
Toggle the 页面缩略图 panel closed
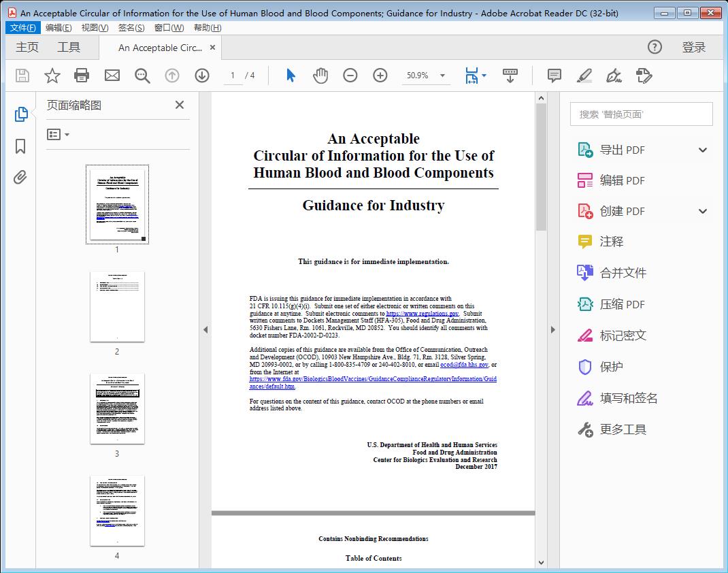click(179, 105)
